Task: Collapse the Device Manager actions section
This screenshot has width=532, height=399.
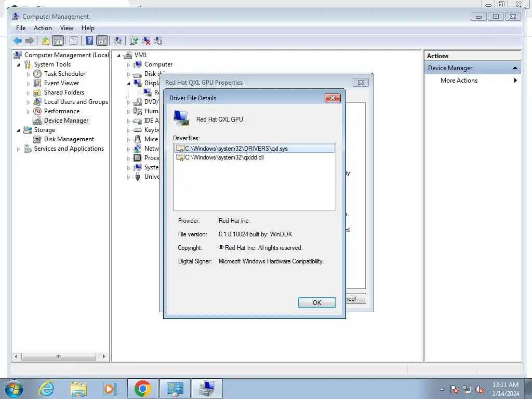Action: pyautogui.click(x=515, y=68)
